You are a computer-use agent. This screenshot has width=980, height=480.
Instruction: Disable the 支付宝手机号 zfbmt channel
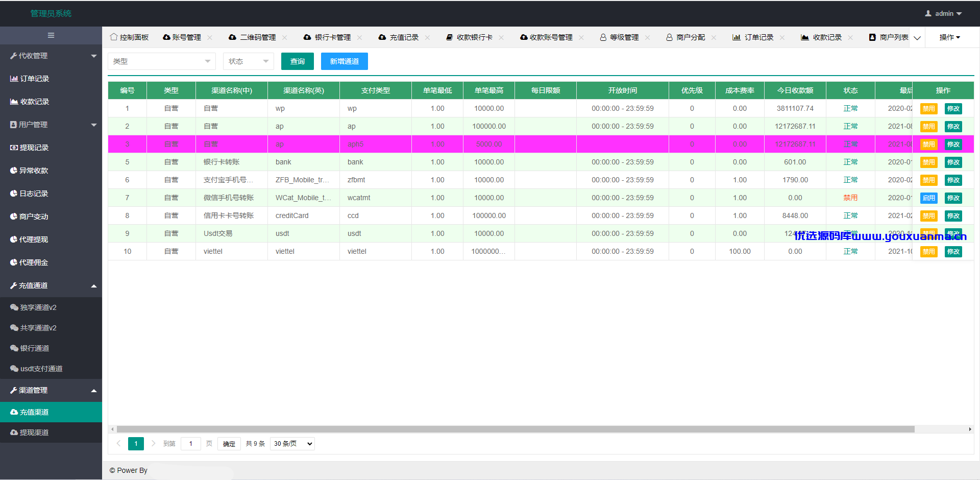coord(928,180)
